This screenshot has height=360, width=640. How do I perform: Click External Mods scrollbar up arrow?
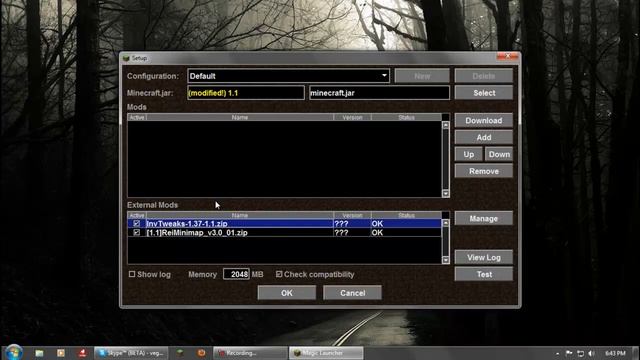click(x=446, y=223)
